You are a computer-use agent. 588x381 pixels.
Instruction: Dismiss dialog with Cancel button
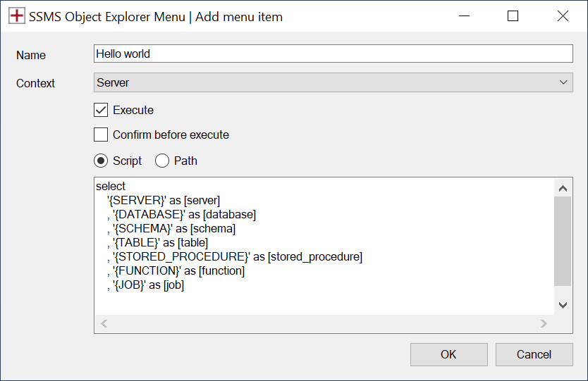click(x=534, y=354)
